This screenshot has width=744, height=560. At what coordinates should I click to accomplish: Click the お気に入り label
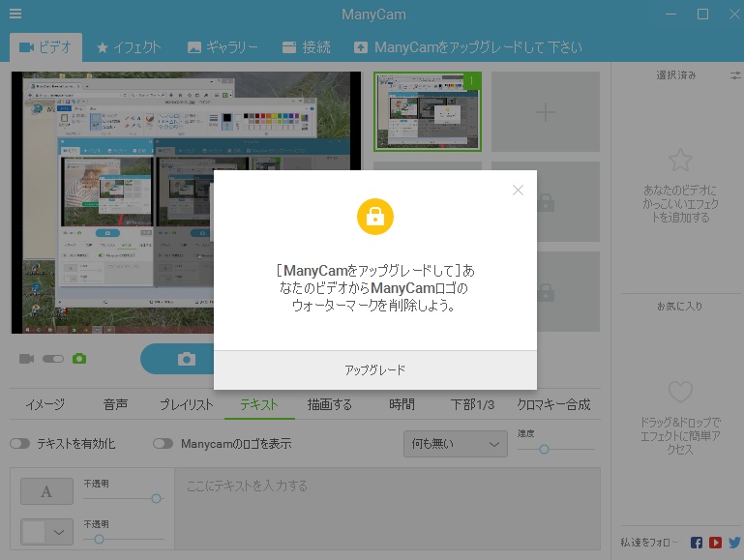(x=679, y=307)
